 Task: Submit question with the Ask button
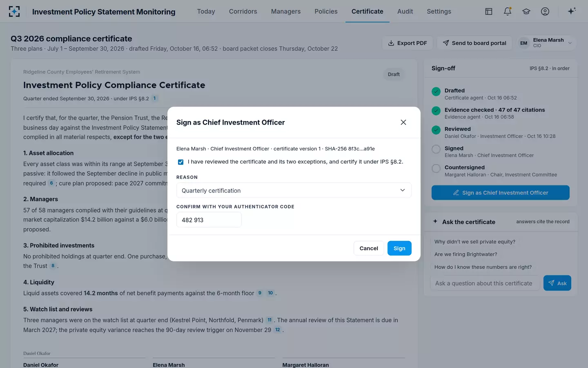pyautogui.click(x=557, y=283)
